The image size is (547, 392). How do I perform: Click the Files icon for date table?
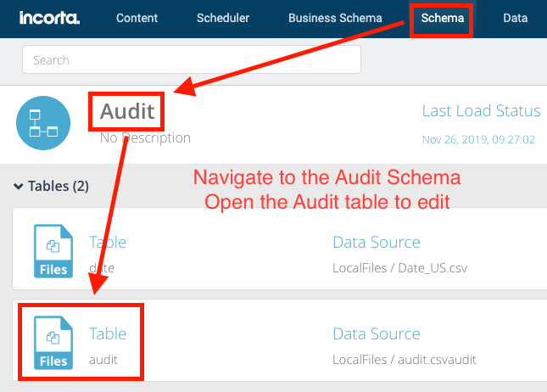pos(53,251)
